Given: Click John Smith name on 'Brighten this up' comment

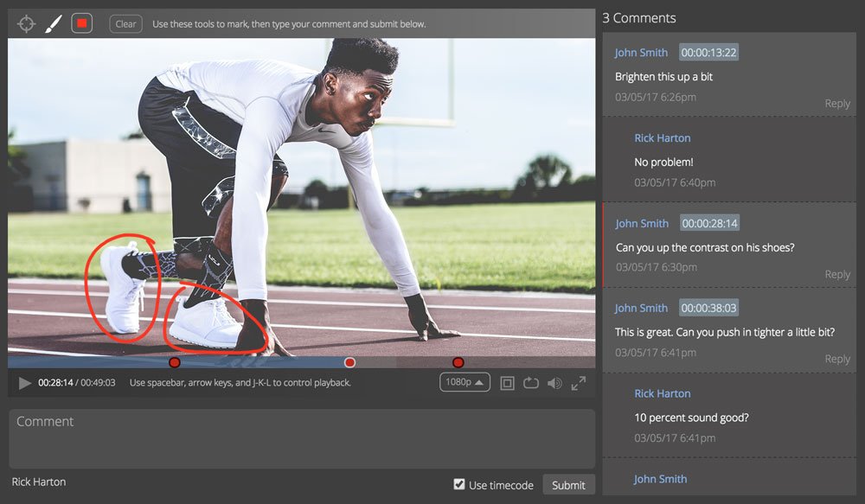Looking at the screenshot, I should (641, 53).
